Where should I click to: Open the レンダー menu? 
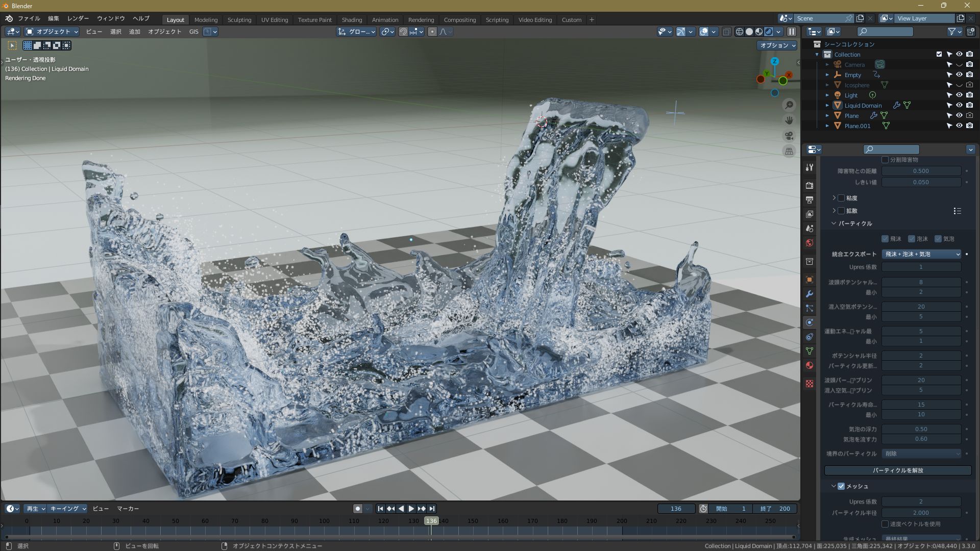tap(78, 18)
